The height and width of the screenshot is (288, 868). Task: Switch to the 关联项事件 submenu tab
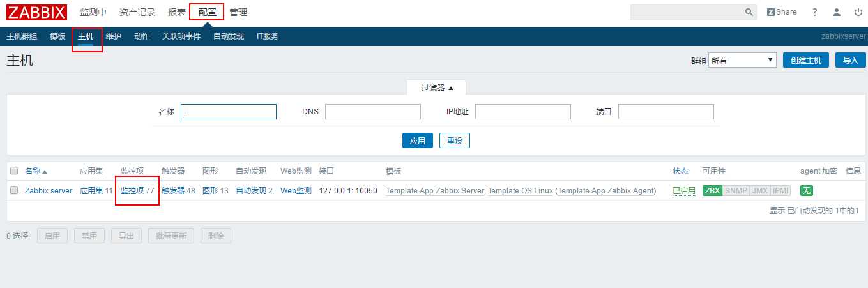pyautogui.click(x=181, y=36)
